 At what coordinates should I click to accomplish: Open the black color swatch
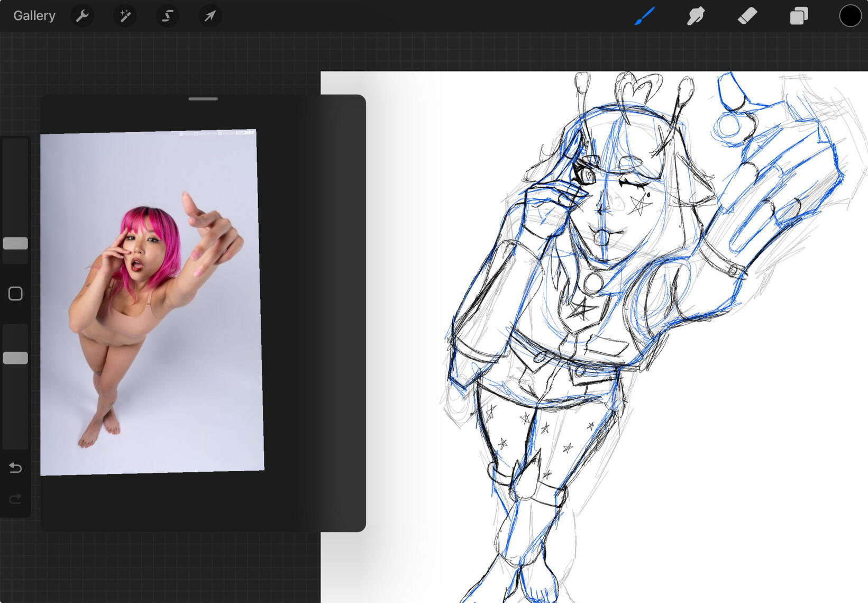pos(849,16)
